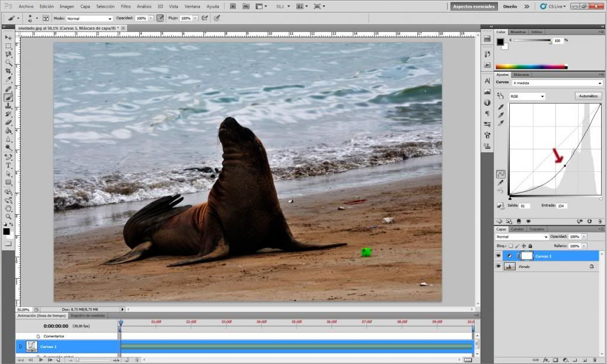
Task: Click the Aspectos esenciales workspace button
Action: tap(474, 7)
